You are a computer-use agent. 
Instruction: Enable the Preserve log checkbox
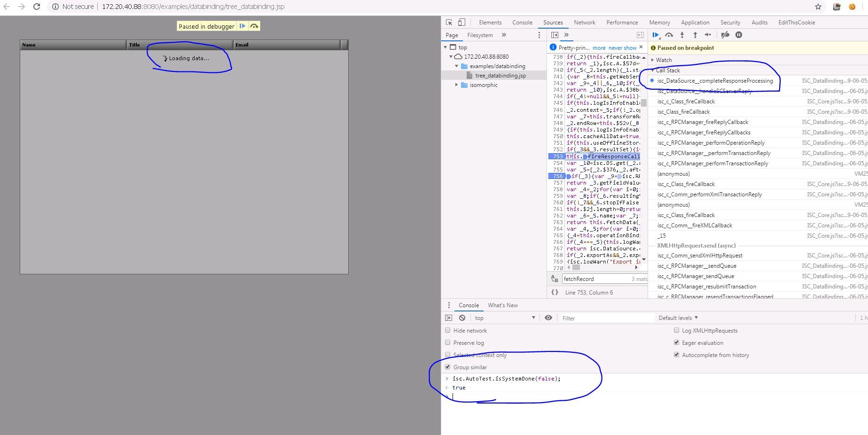[448, 342]
